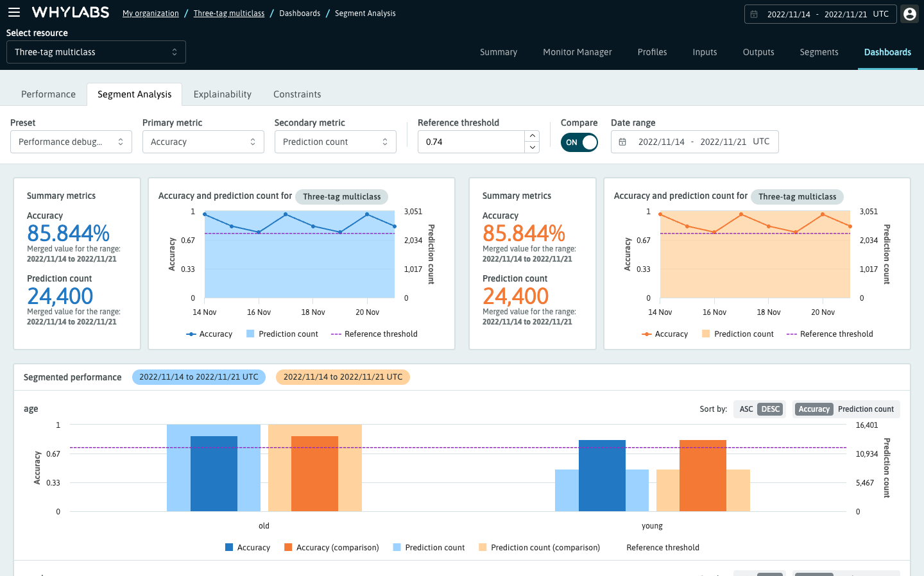This screenshot has height=576, width=924.
Task: Turn off the Compare toggle
Action: 579,144
